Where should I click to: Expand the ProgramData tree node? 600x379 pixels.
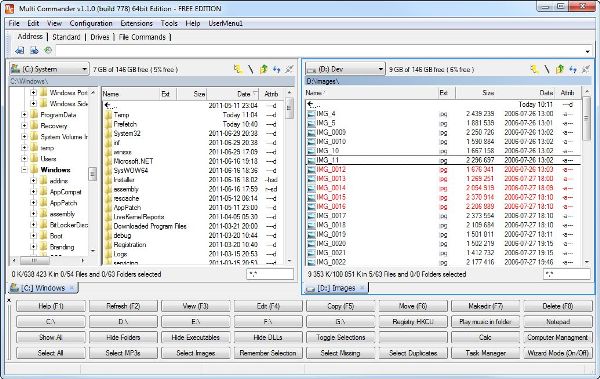24,115
